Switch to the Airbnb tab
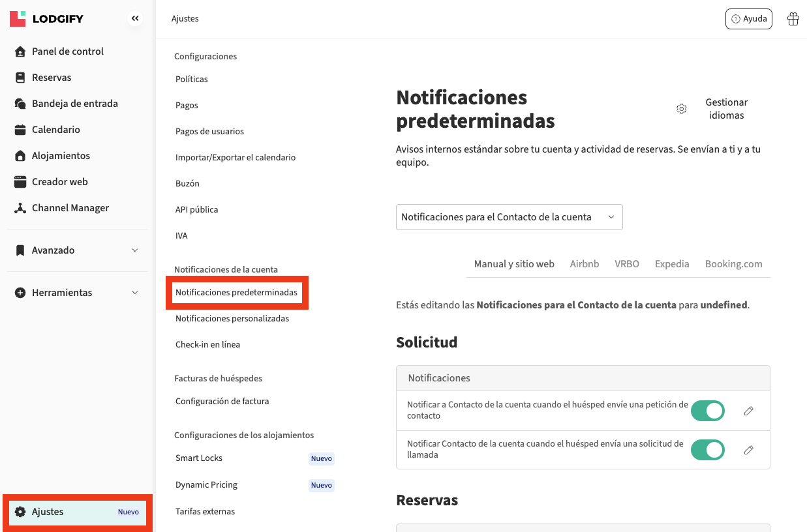807x532 pixels. click(584, 264)
